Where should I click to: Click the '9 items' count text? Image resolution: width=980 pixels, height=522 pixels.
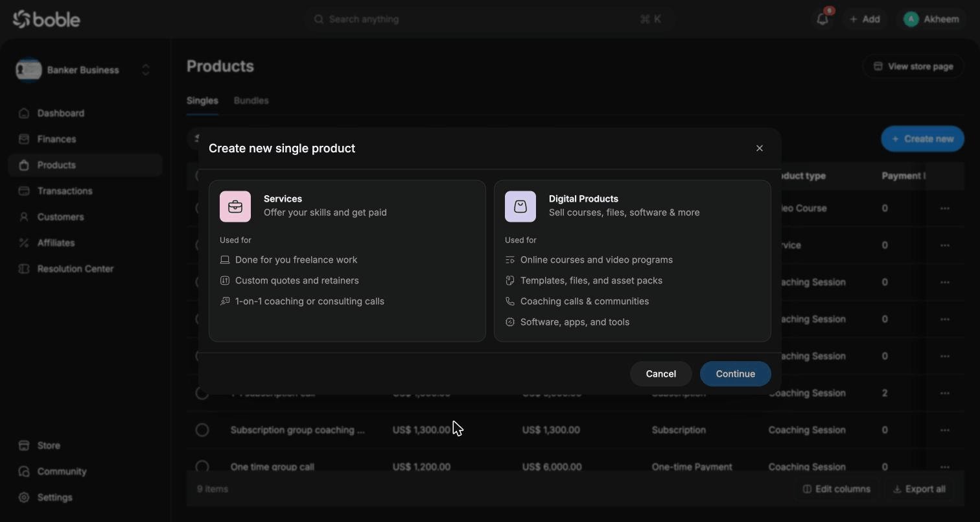coord(213,489)
